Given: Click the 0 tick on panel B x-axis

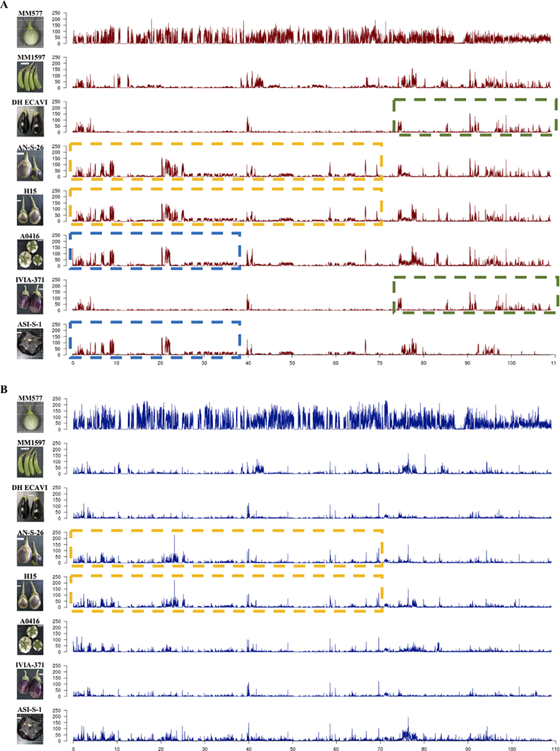Looking at the screenshot, I should (73, 748).
